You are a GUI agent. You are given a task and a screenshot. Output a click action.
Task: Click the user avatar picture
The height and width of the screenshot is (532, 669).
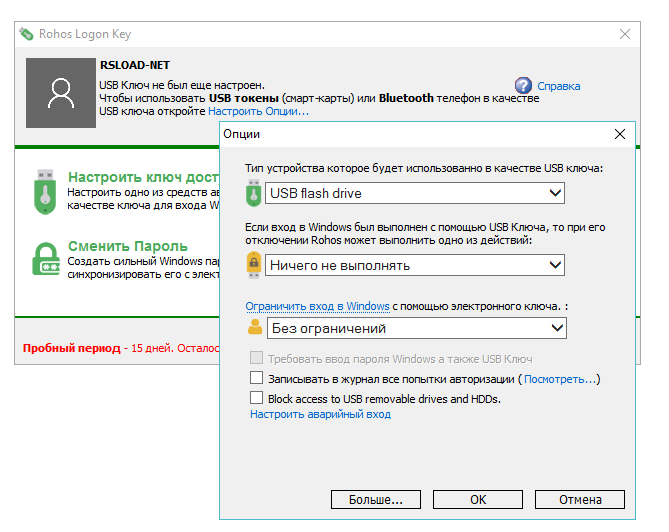point(61,93)
